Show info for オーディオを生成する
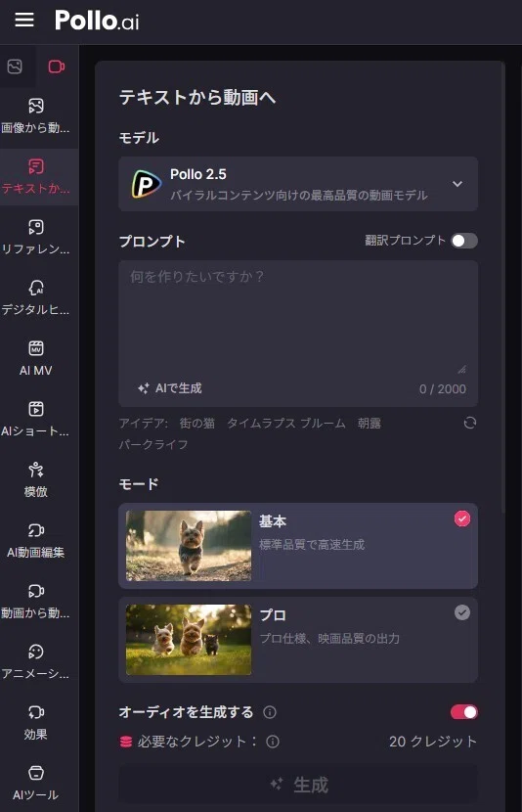This screenshot has width=522, height=812. pyautogui.click(x=270, y=712)
